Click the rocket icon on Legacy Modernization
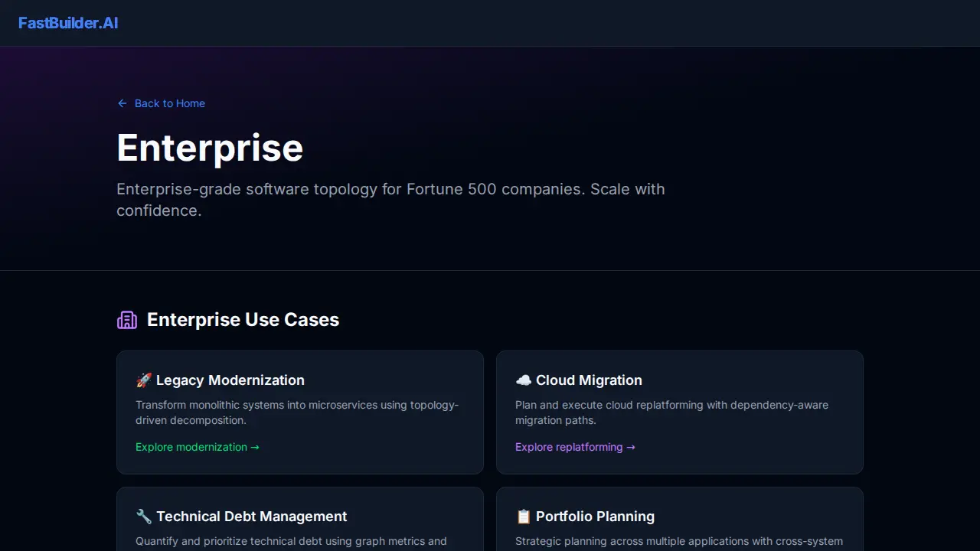980x551 pixels. click(x=144, y=380)
